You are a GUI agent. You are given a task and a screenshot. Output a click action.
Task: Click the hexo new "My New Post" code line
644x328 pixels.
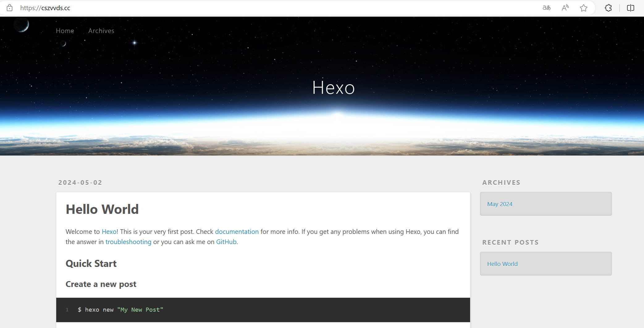click(x=120, y=310)
